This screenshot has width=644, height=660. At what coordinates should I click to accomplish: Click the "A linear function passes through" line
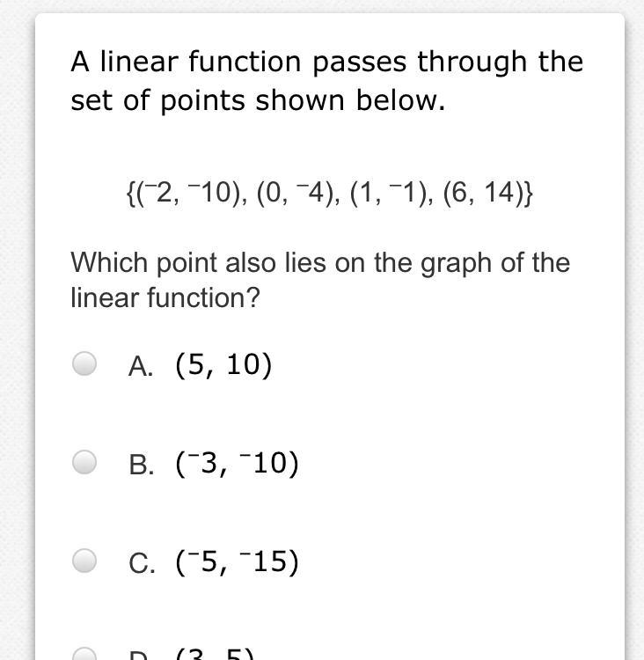coord(327,62)
